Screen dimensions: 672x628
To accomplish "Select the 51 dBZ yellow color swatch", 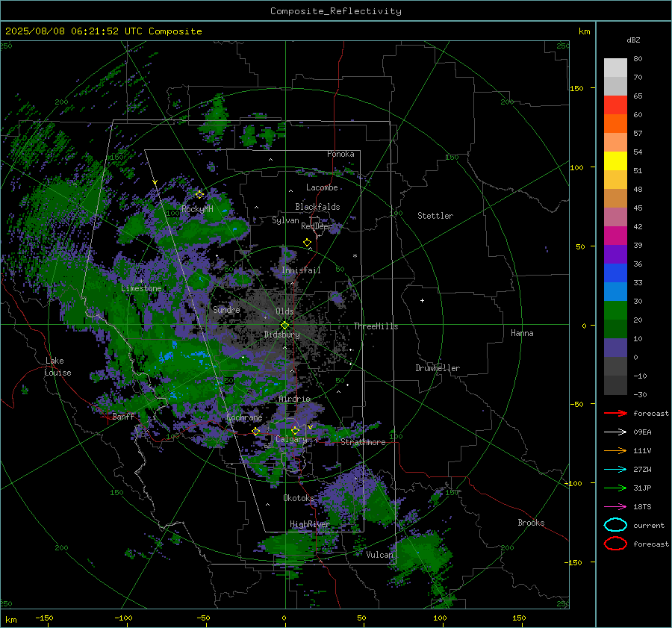I will click(x=615, y=161).
